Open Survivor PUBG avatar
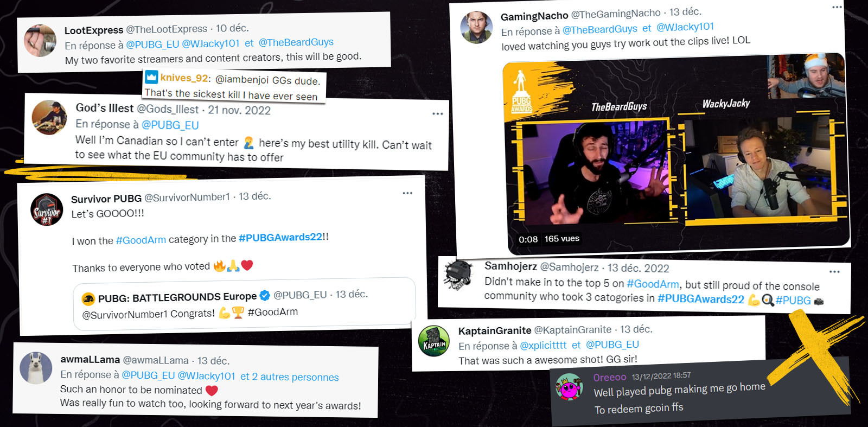The height and width of the screenshot is (427, 868). click(47, 209)
